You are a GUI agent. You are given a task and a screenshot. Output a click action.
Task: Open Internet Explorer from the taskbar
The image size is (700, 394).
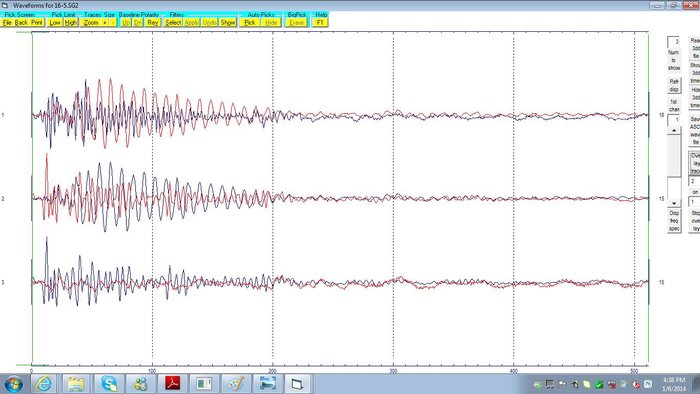coord(44,384)
